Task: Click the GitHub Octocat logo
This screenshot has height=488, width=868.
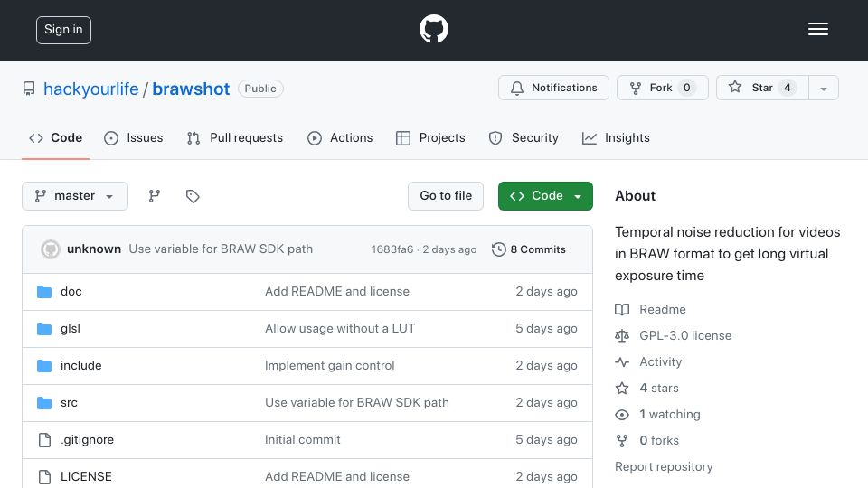Action: point(433,29)
